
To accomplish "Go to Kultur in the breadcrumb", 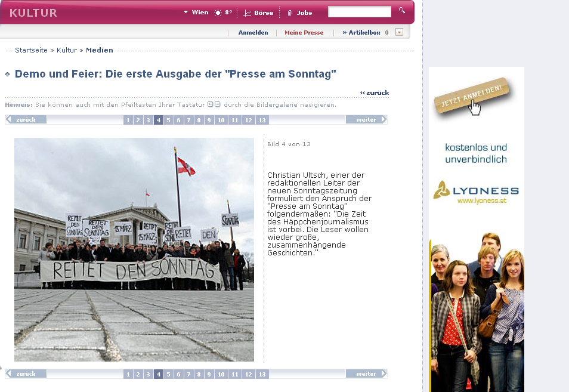I will coord(67,50).
